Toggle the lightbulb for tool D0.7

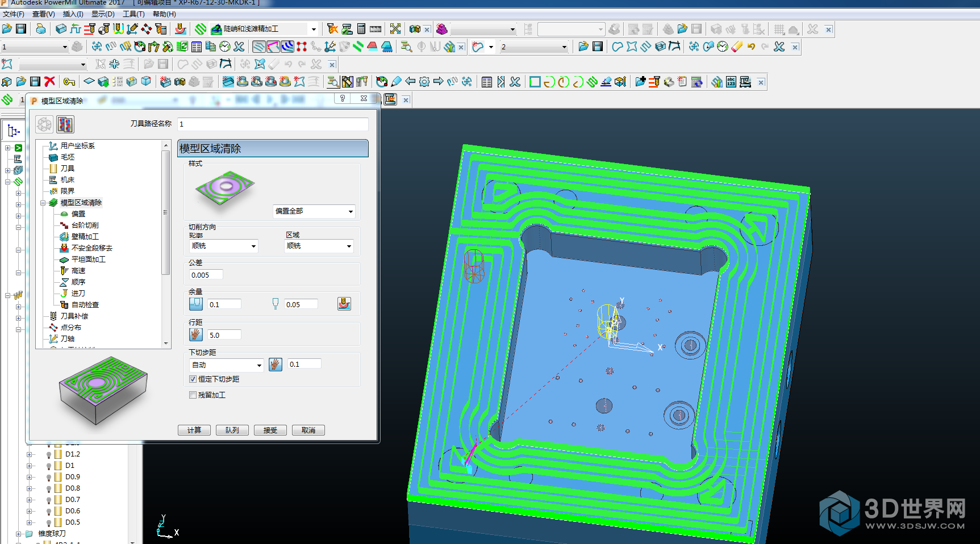[x=49, y=500]
